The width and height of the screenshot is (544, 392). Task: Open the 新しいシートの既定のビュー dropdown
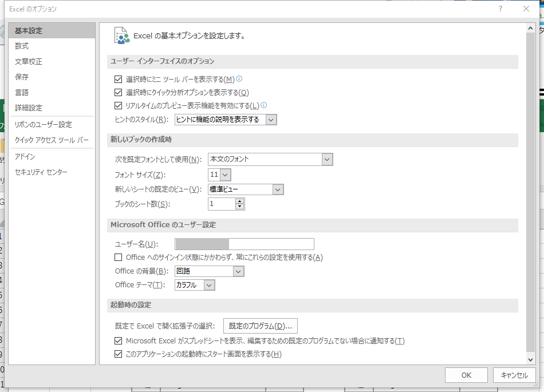point(278,189)
